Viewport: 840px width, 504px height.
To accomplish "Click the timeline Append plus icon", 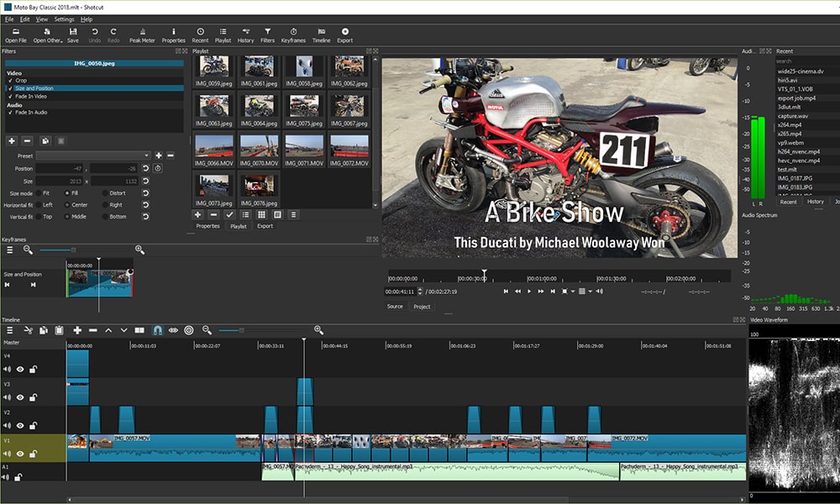I will 77,330.
